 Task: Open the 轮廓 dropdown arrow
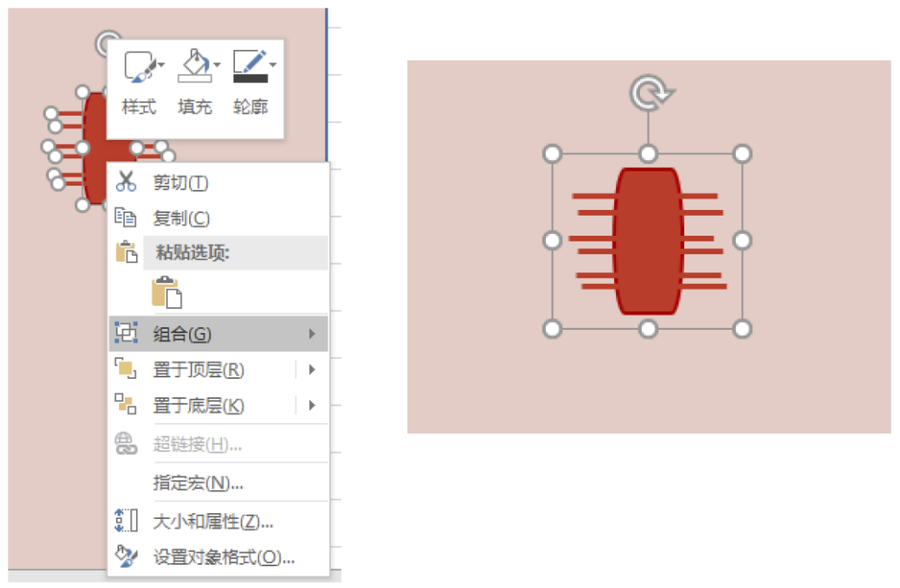pyautogui.click(x=272, y=65)
